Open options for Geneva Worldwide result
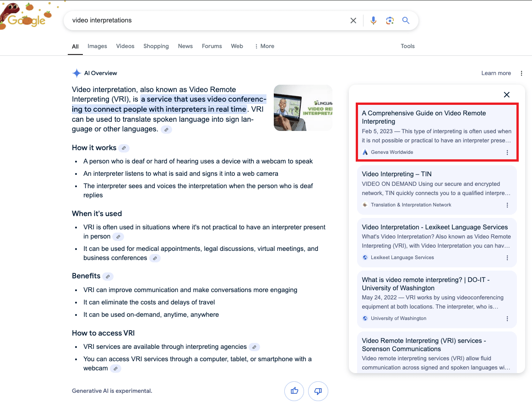Image resolution: width=532 pixels, height=407 pixels. (x=507, y=152)
